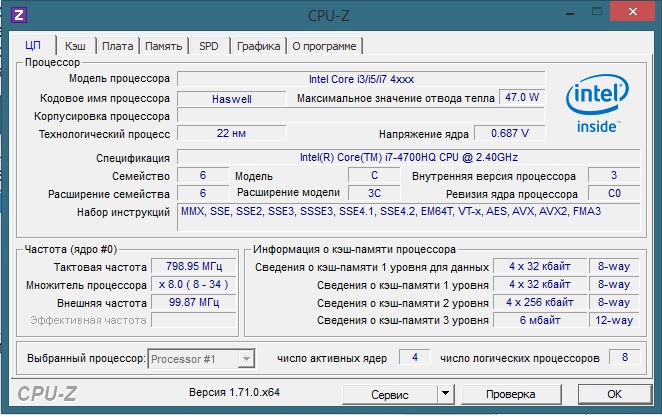This screenshot has width=662, height=417.
Task: Click the Модель value C
Action: (374, 175)
